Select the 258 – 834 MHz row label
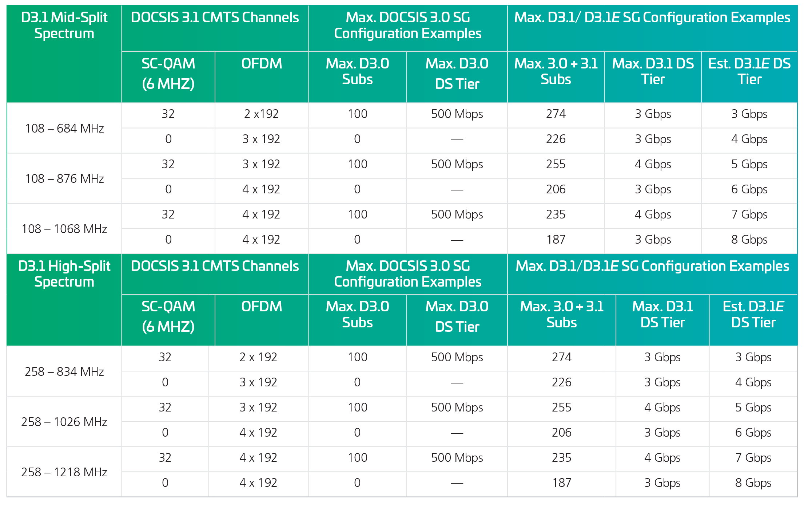Screen dimensions: 812x508 [x=64, y=371]
